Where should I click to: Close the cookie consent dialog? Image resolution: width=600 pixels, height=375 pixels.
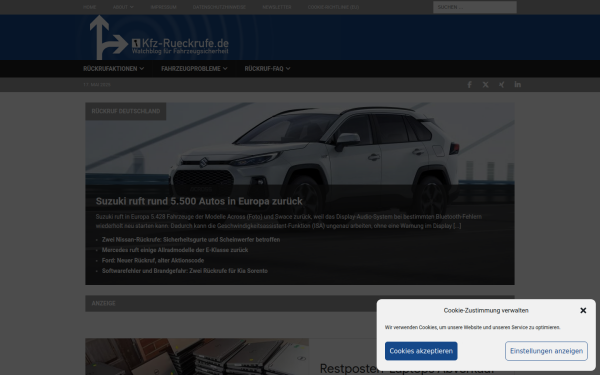[x=583, y=310]
